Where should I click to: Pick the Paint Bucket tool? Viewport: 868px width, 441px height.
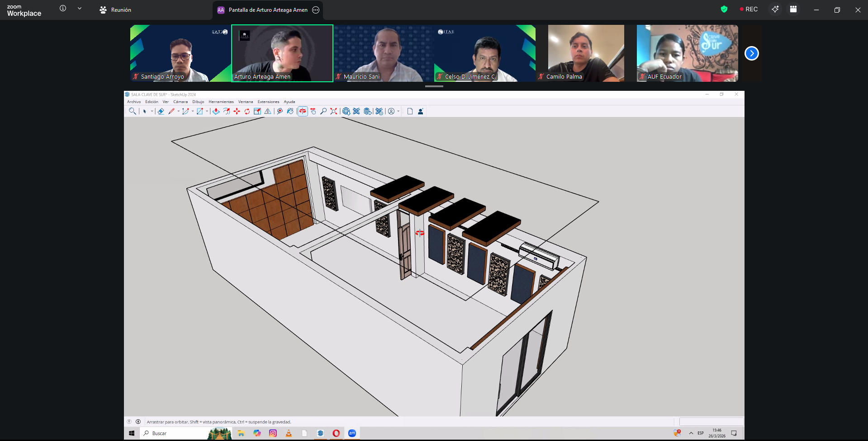290,111
